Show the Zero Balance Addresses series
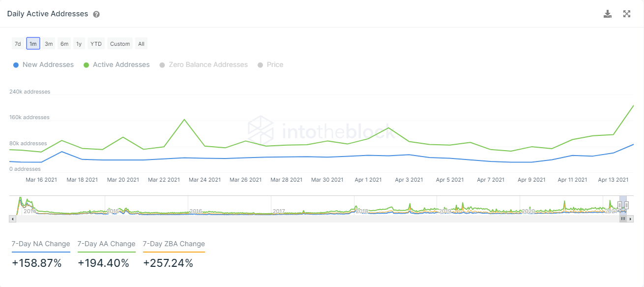The height and width of the screenshot is (287, 644). (203, 65)
